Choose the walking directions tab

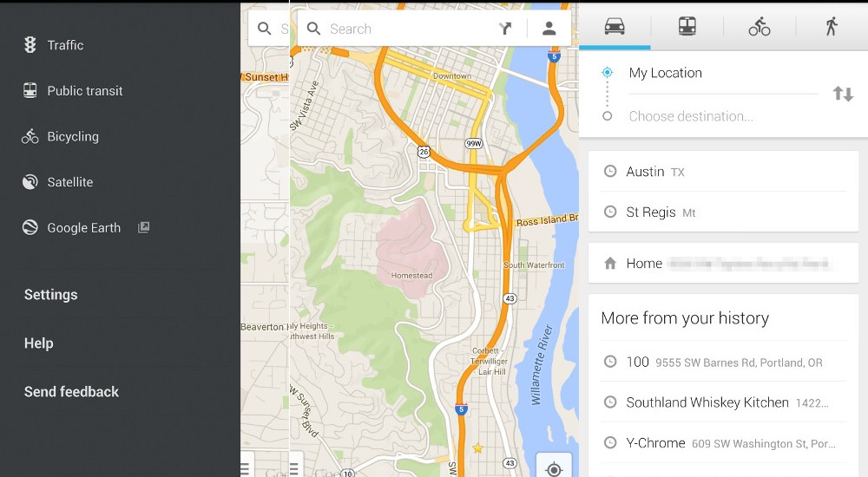[832, 26]
